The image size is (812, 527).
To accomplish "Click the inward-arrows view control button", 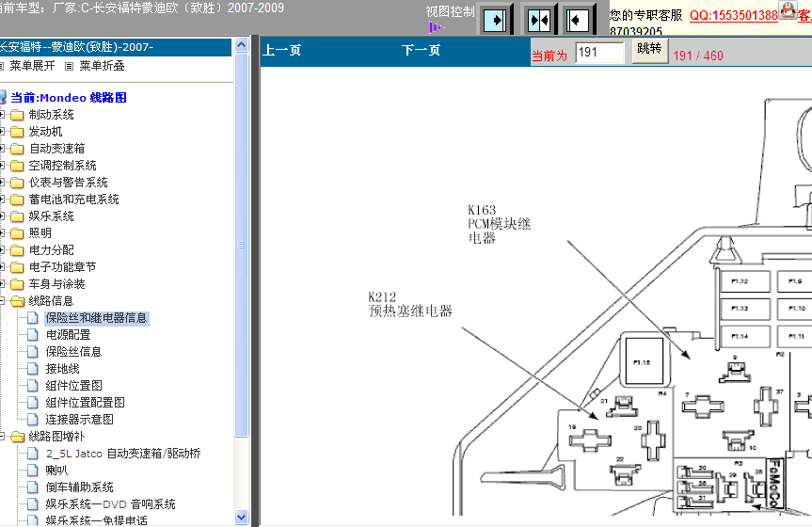I will point(539,20).
